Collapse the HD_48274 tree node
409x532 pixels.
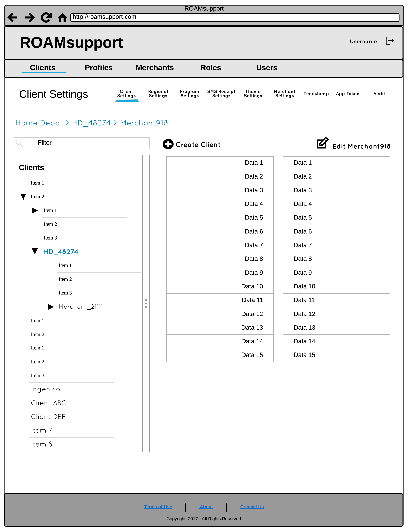[x=35, y=251]
